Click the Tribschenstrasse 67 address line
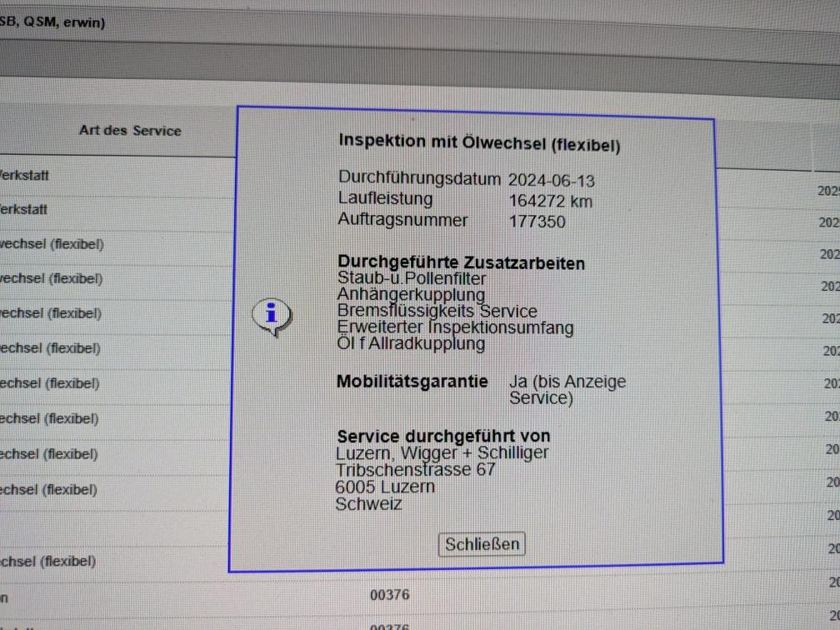 (415, 469)
